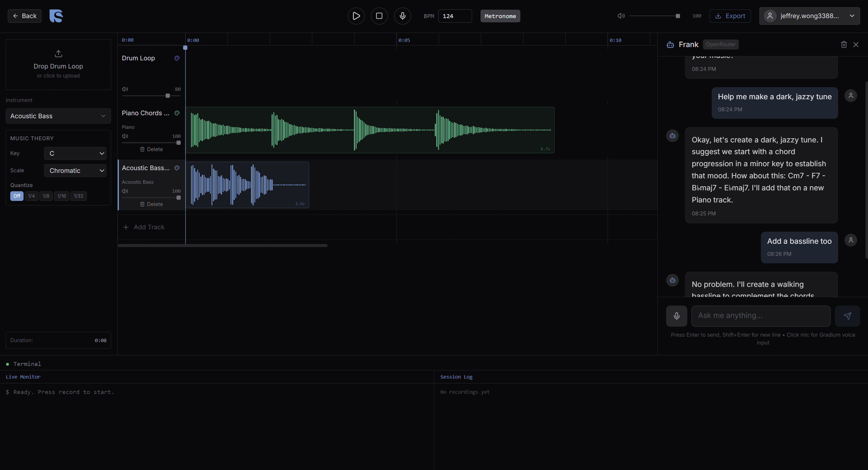Screen dimensions: 868x470
Task: Click the Export button
Action: [730, 16]
